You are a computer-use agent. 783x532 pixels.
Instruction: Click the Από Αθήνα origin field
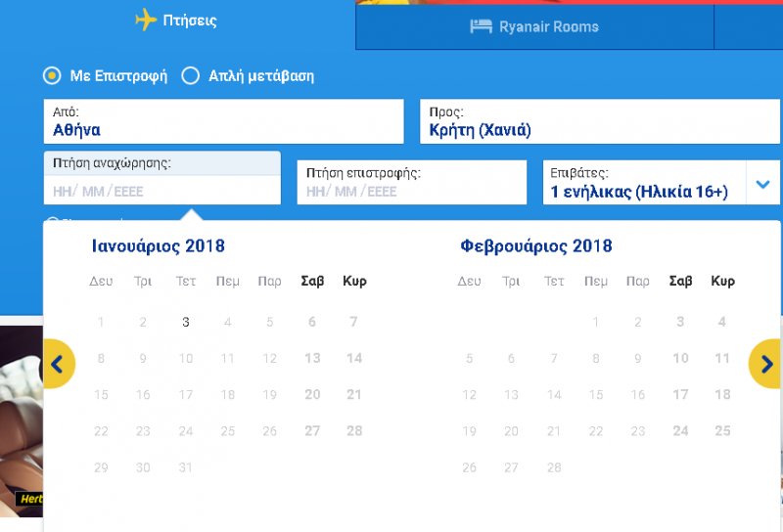coord(224,122)
